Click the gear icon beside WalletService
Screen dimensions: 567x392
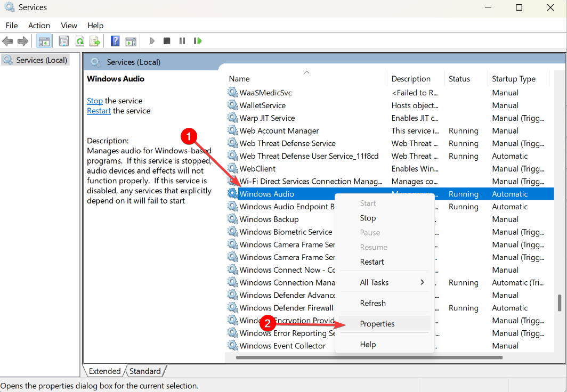coord(232,105)
